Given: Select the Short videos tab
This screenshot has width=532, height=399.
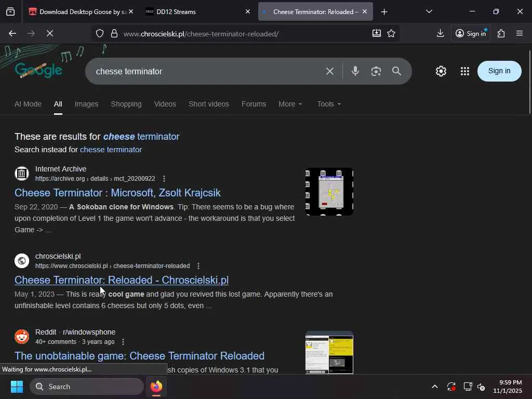Looking at the screenshot, I should (209, 104).
